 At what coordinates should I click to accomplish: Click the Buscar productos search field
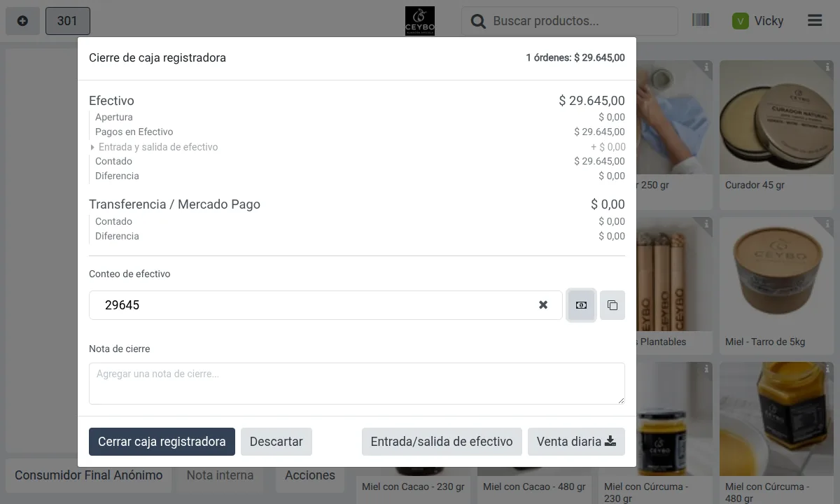[x=570, y=21]
